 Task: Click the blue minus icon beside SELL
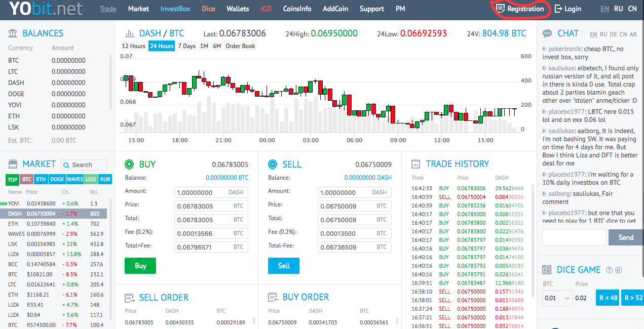273,164
